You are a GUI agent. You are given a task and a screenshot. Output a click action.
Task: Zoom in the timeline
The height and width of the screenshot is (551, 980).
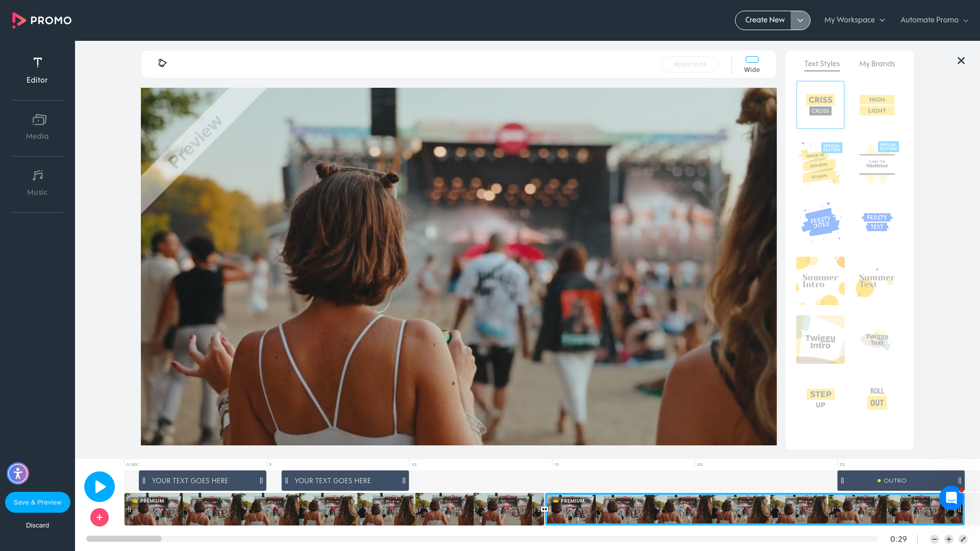tap(949, 539)
